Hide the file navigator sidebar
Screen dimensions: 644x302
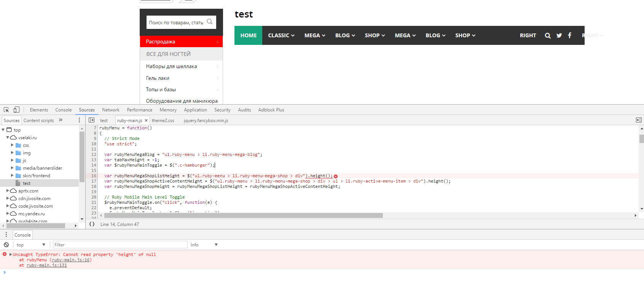pyautogui.click(x=91, y=120)
